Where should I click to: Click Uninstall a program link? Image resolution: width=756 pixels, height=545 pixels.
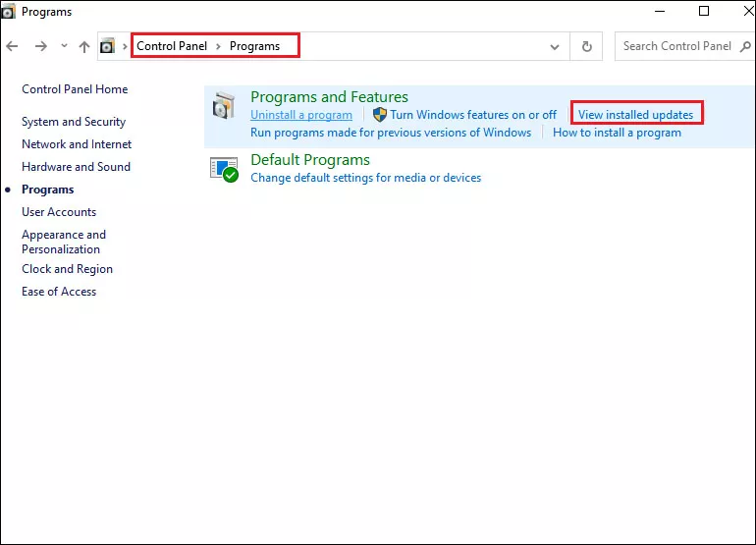point(301,115)
